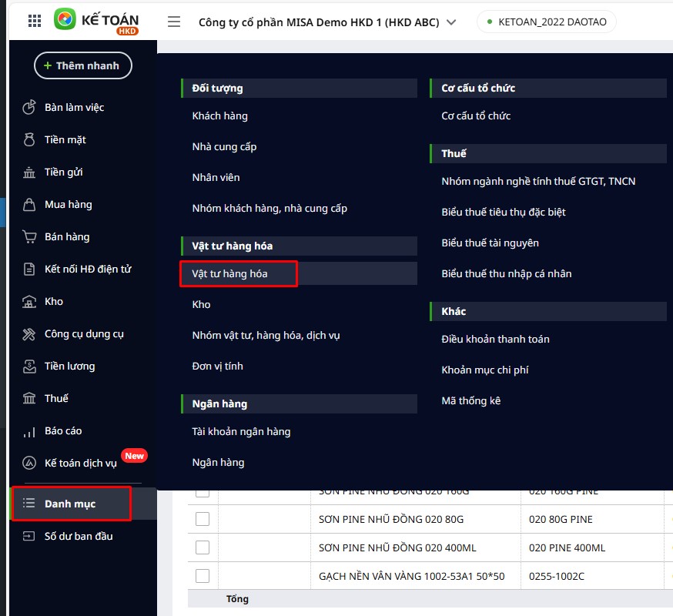Open Biểu thuế tiêu thụ đặc biệt

click(504, 213)
